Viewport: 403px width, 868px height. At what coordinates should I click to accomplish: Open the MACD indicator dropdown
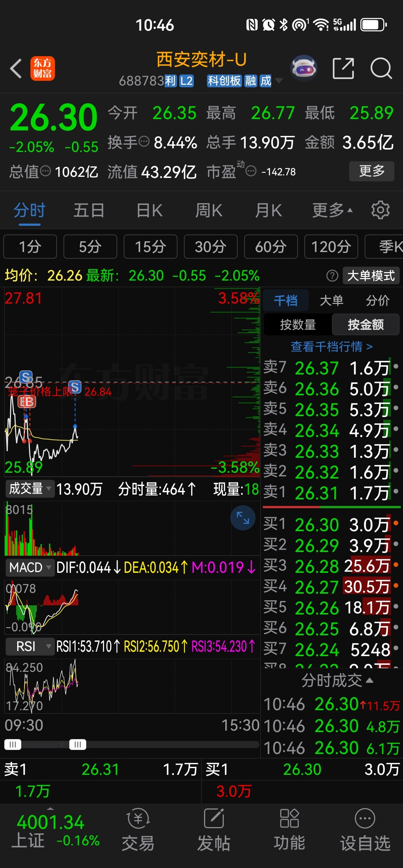coord(30,567)
